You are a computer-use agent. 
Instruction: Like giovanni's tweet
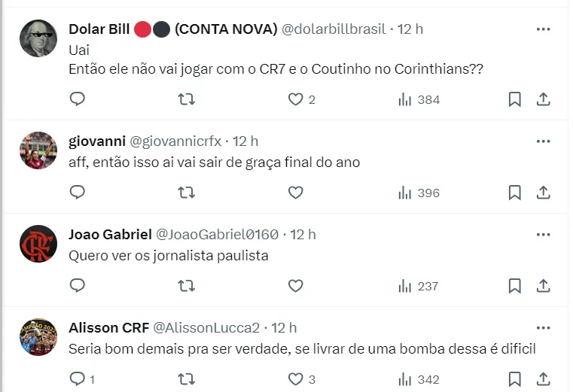296,193
